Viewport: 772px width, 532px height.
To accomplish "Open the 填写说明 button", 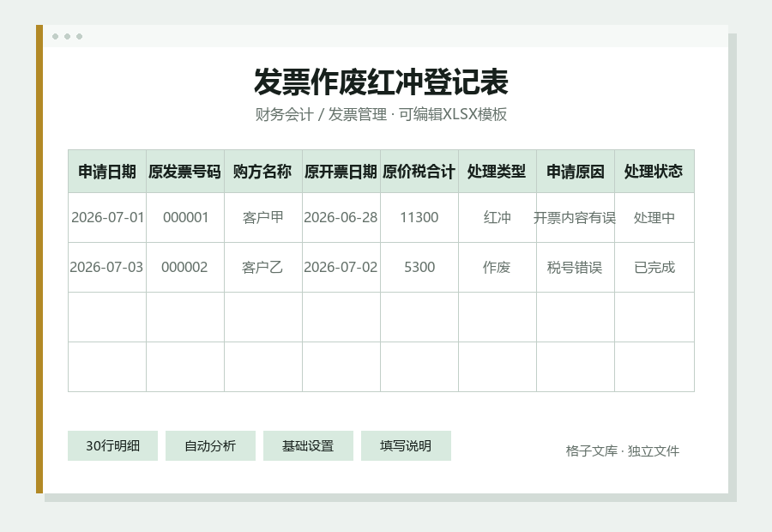I will [x=406, y=446].
